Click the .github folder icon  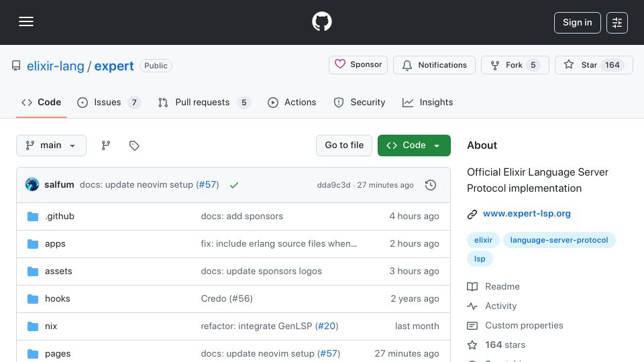tap(33, 217)
